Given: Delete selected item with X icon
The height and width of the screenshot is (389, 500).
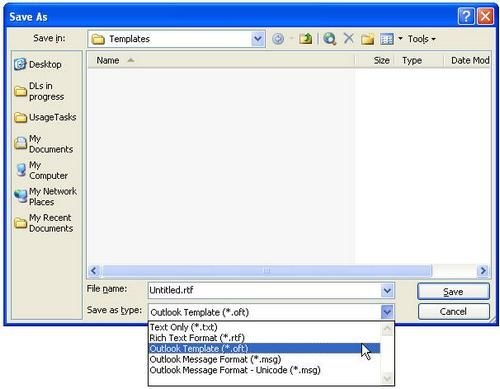Looking at the screenshot, I should 348,39.
